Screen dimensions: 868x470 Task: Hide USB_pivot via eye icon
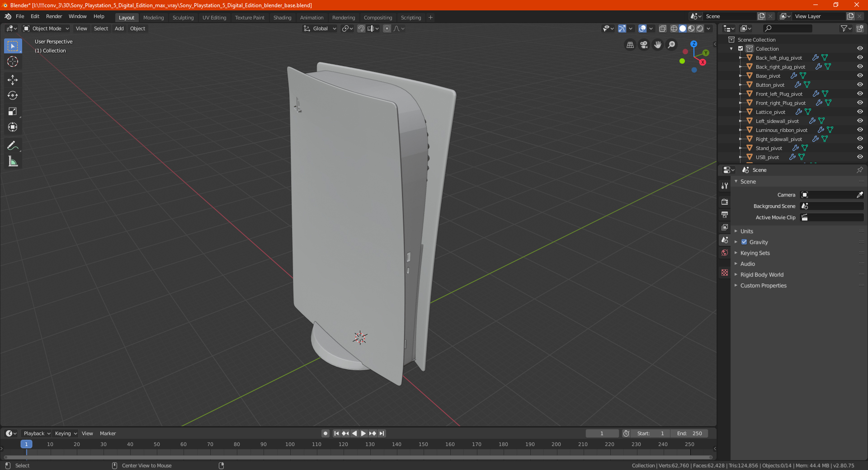pyautogui.click(x=860, y=157)
